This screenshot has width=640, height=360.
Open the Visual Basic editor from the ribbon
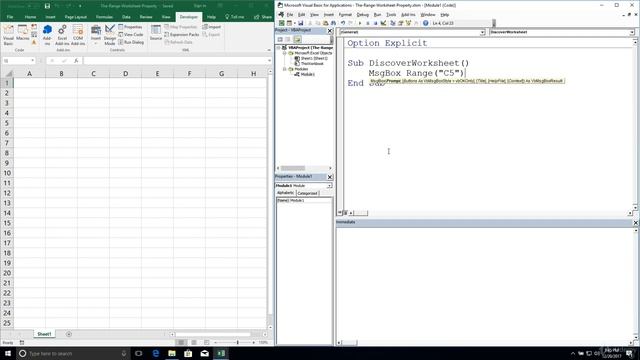click(8, 35)
